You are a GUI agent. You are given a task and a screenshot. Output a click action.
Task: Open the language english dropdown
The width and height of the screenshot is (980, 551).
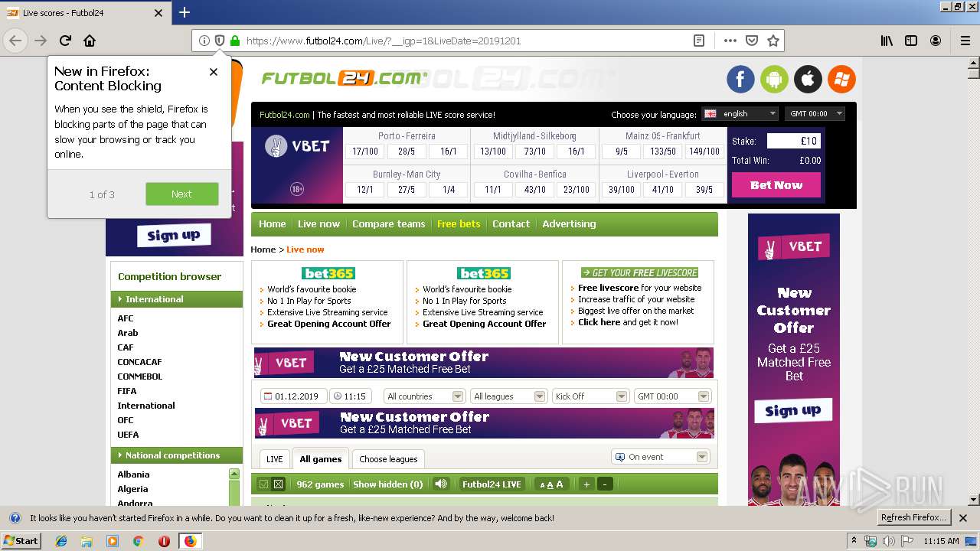pos(740,113)
